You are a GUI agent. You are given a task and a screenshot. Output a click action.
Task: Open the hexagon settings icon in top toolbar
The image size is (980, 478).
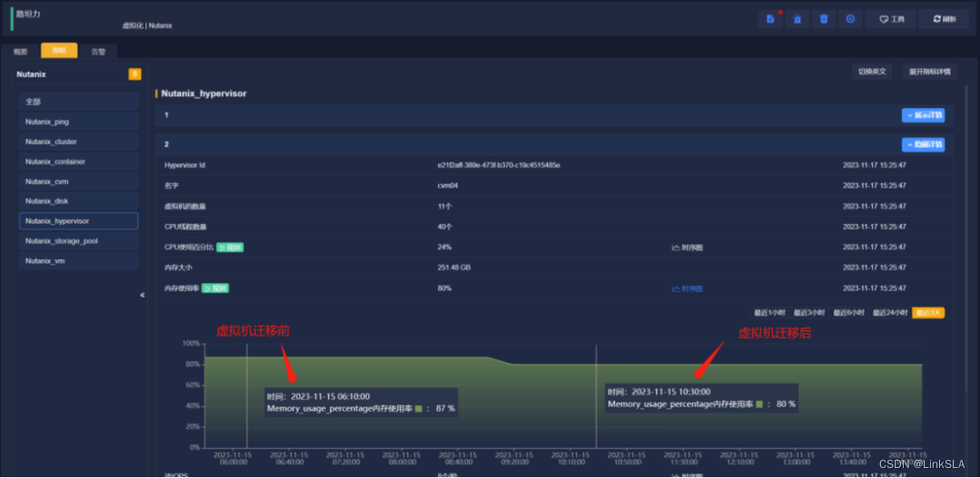click(x=850, y=19)
